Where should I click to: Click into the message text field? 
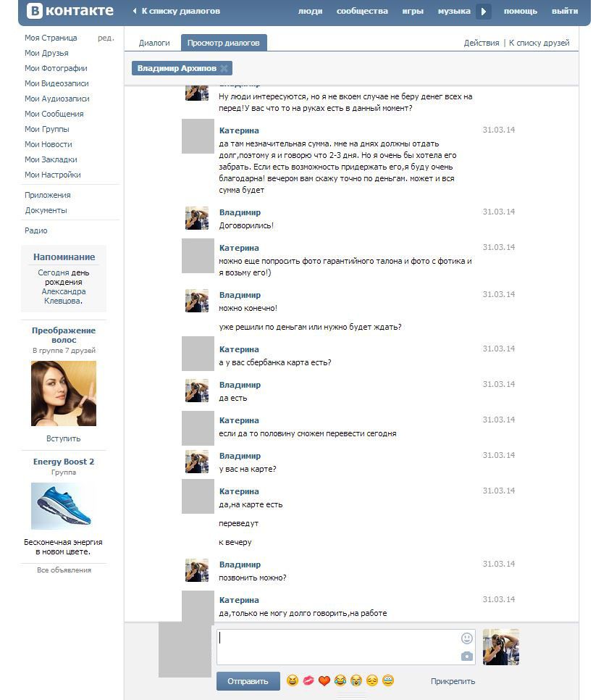337,646
